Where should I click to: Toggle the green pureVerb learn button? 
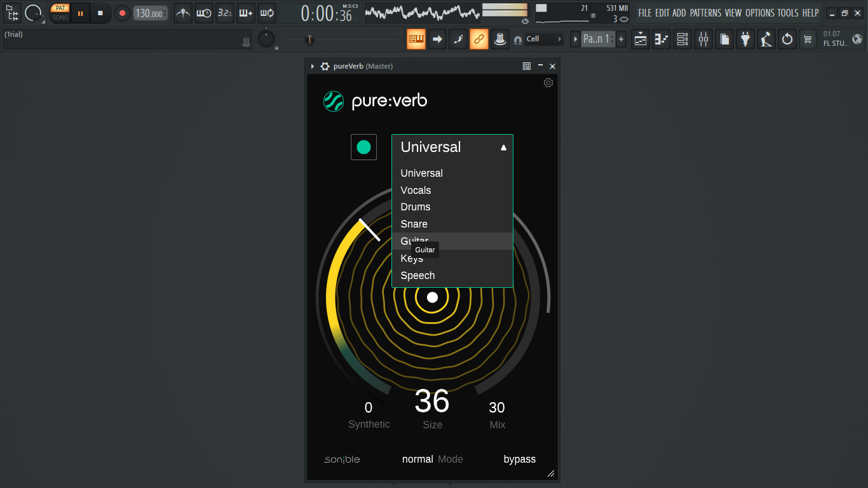point(364,147)
